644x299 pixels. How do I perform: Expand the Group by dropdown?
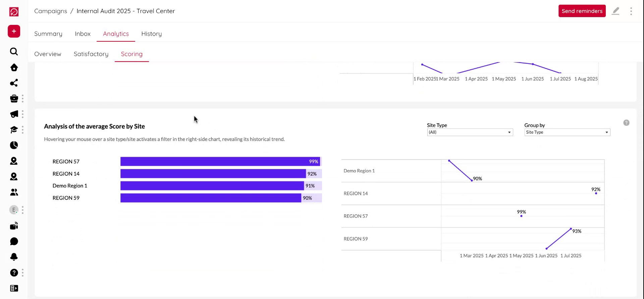[567, 132]
